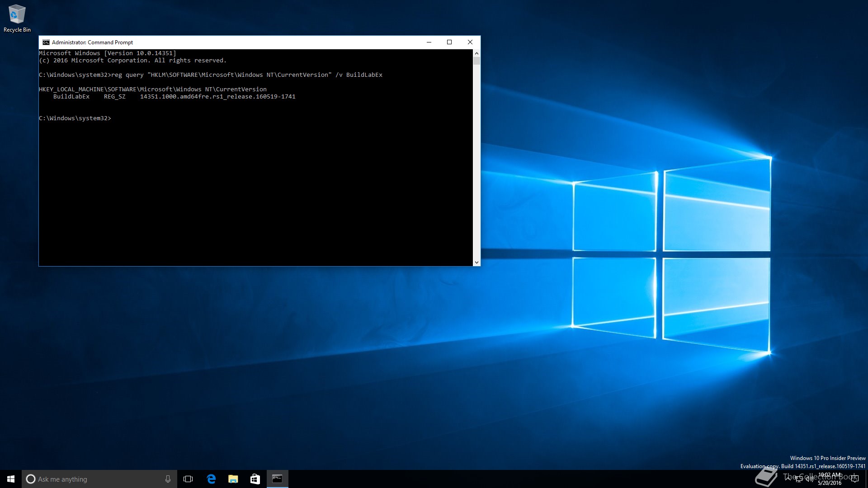This screenshot has height=488, width=868.
Task: Minimize the Command Prompt window
Action: point(429,42)
